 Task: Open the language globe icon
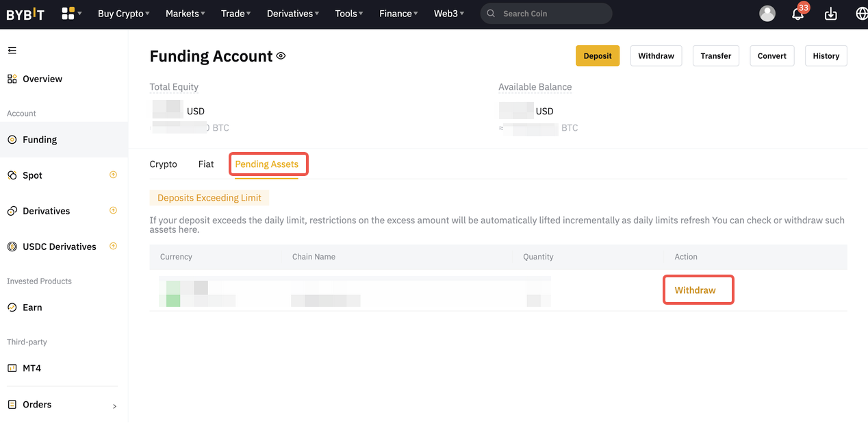click(x=861, y=14)
